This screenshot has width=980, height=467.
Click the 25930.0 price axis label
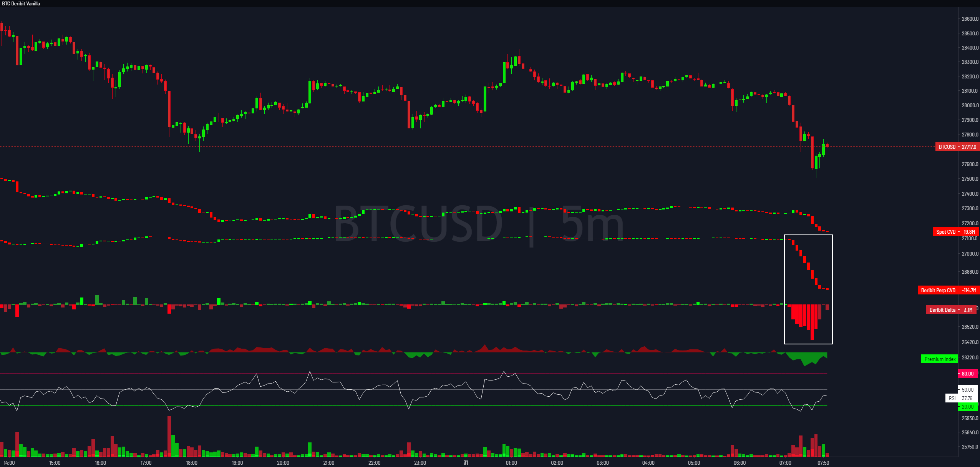[970, 418]
